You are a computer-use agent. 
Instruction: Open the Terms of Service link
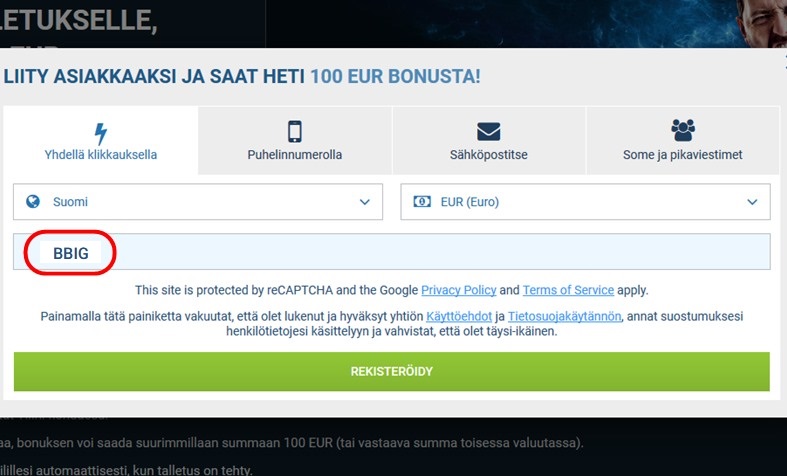[x=568, y=290]
